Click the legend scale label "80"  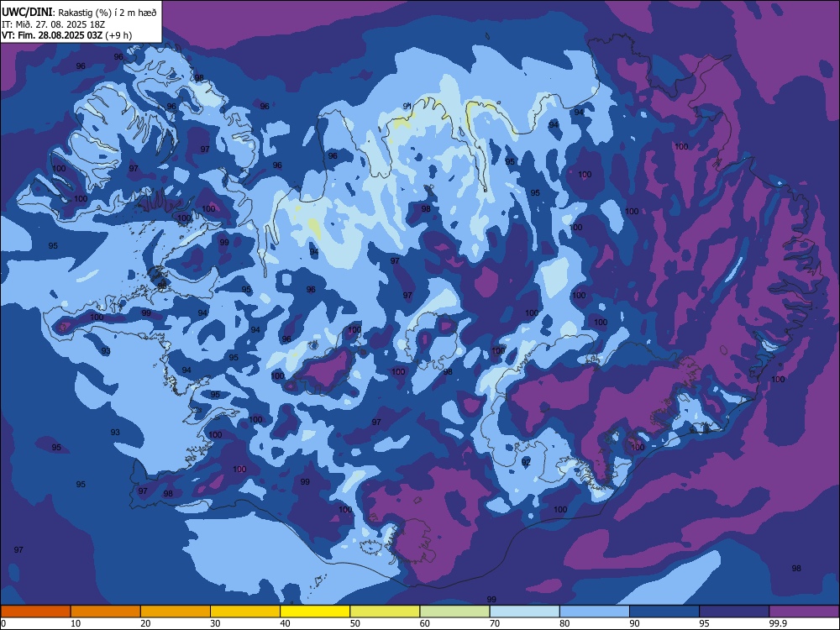(564, 623)
